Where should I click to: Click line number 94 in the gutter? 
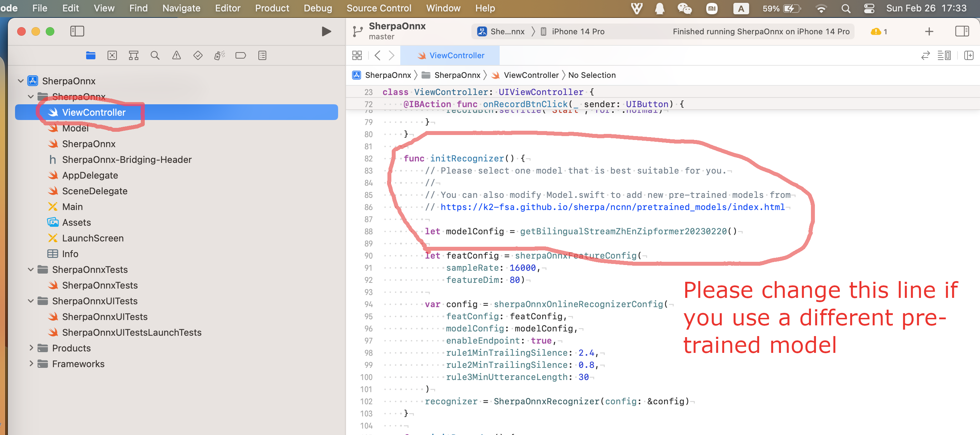click(368, 304)
